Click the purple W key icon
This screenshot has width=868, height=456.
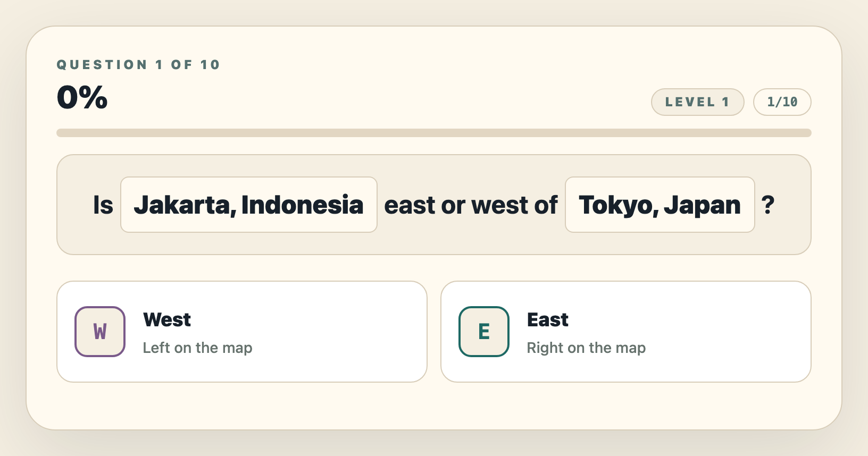tap(100, 332)
